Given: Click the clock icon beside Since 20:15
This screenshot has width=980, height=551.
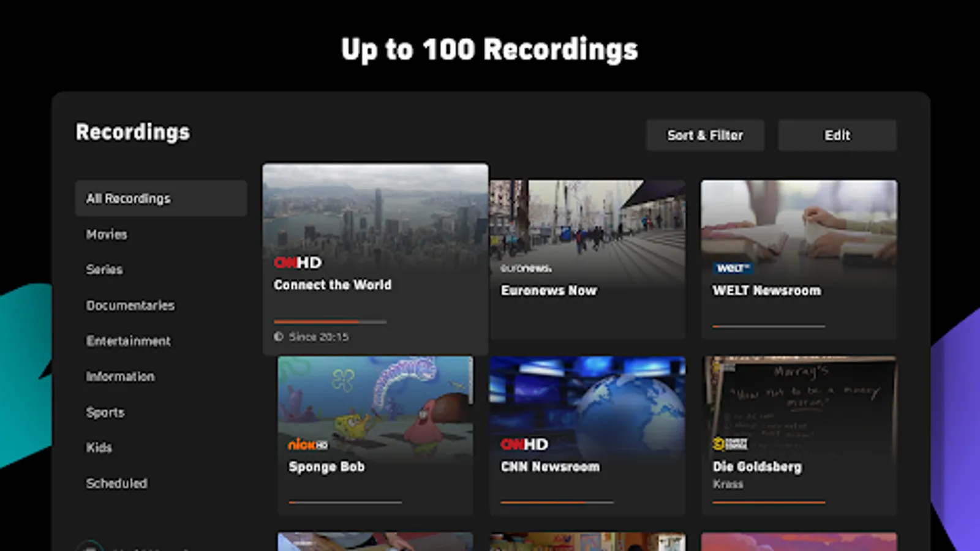Looking at the screenshot, I should point(279,337).
